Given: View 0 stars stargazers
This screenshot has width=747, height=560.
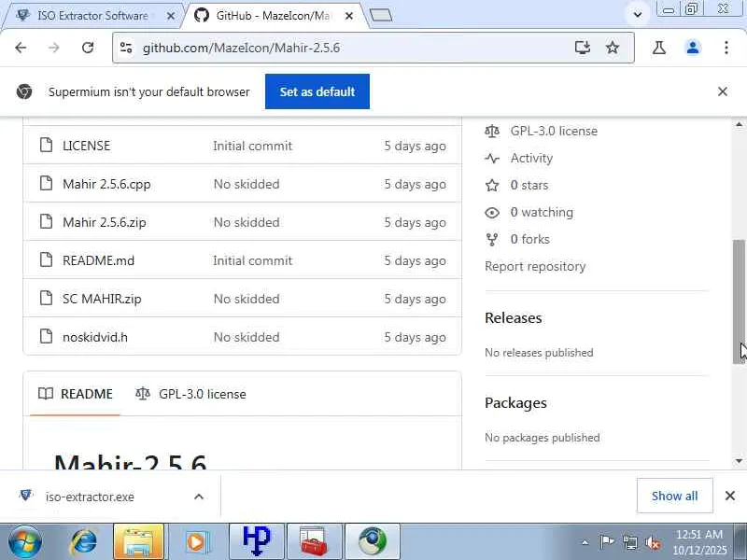Looking at the screenshot, I should tap(529, 185).
